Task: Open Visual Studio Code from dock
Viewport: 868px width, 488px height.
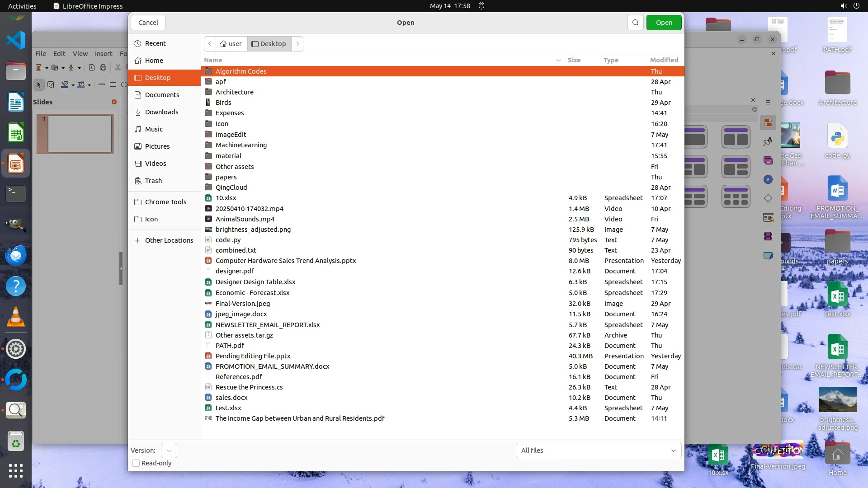Action: click(x=16, y=41)
